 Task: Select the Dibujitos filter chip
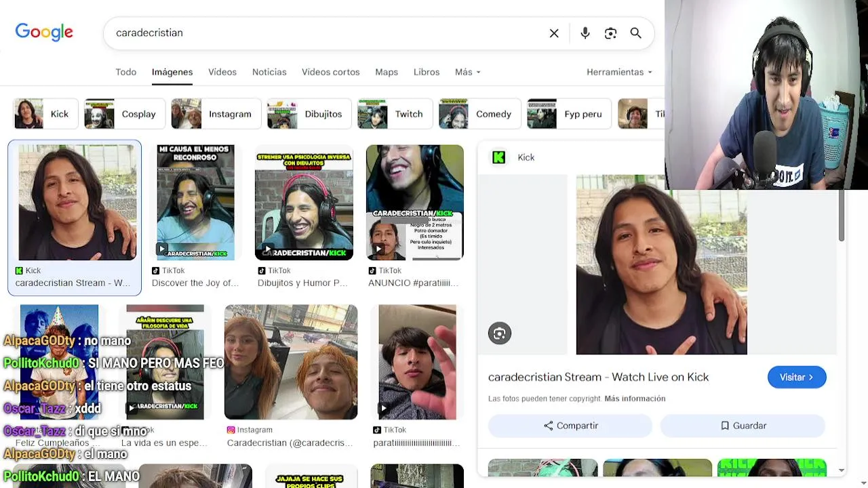tap(309, 114)
